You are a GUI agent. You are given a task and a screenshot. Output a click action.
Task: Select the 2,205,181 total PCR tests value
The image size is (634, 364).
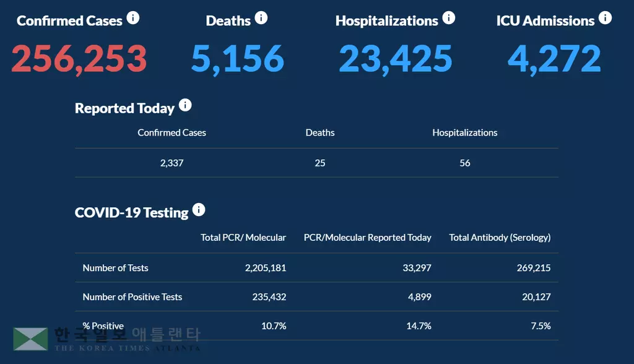(266, 268)
